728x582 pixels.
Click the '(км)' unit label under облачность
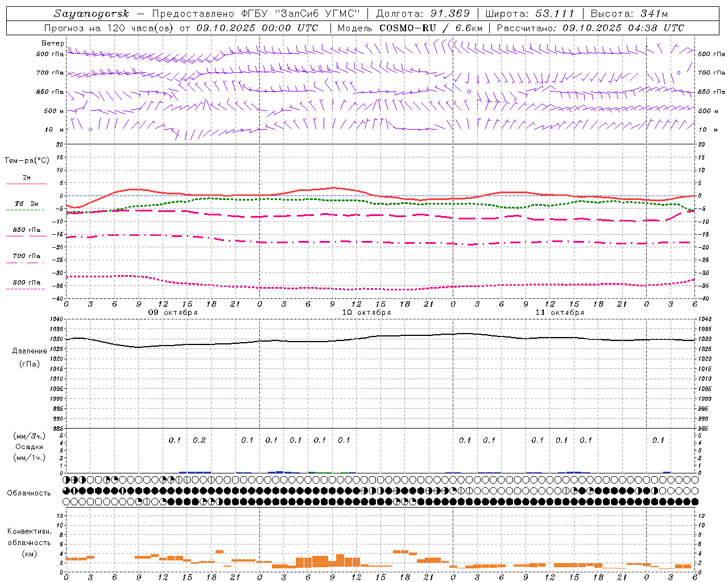(x=29, y=554)
